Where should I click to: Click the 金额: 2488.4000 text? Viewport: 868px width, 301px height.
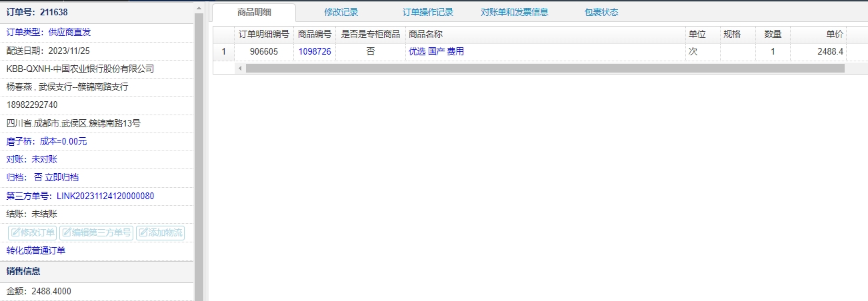pyautogui.click(x=39, y=291)
